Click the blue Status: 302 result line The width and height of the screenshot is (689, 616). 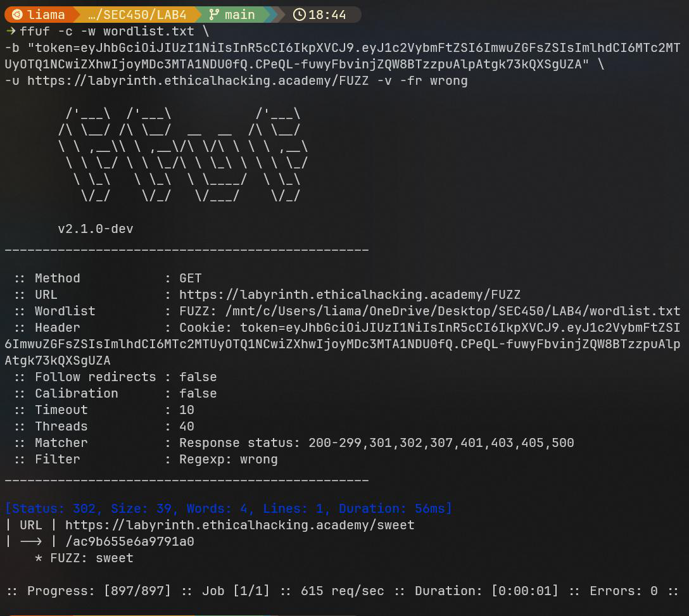pos(228,509)
